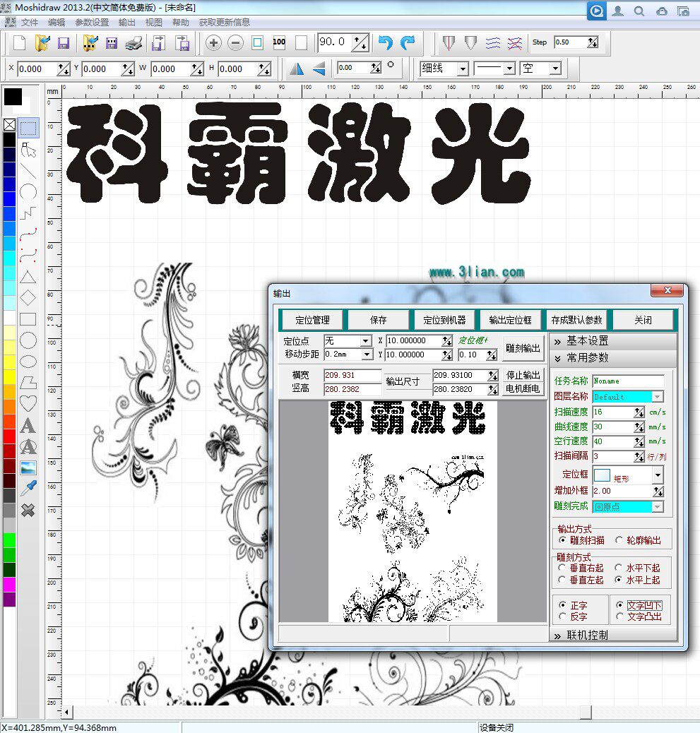Screen dimensions: 700x733
Task: Select the triangle shape tool
Action: coord(28,278)
